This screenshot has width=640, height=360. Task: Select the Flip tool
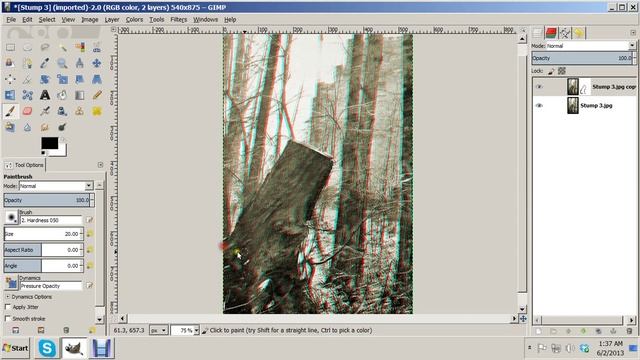(x=10, y=95)
